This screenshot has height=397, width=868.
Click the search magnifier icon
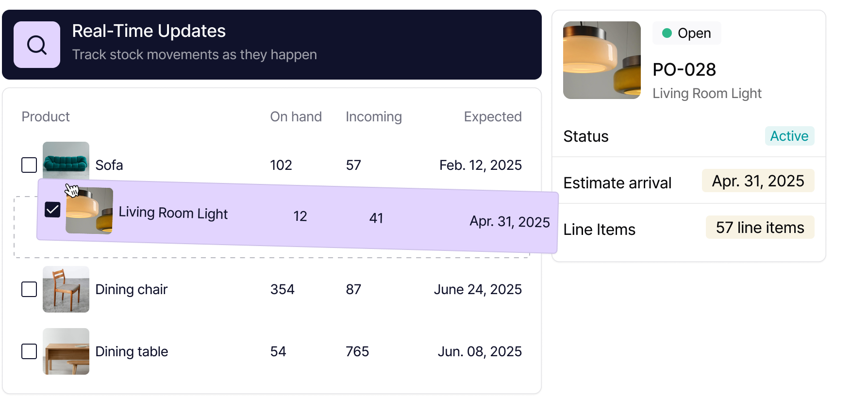(x=37, y=45)
